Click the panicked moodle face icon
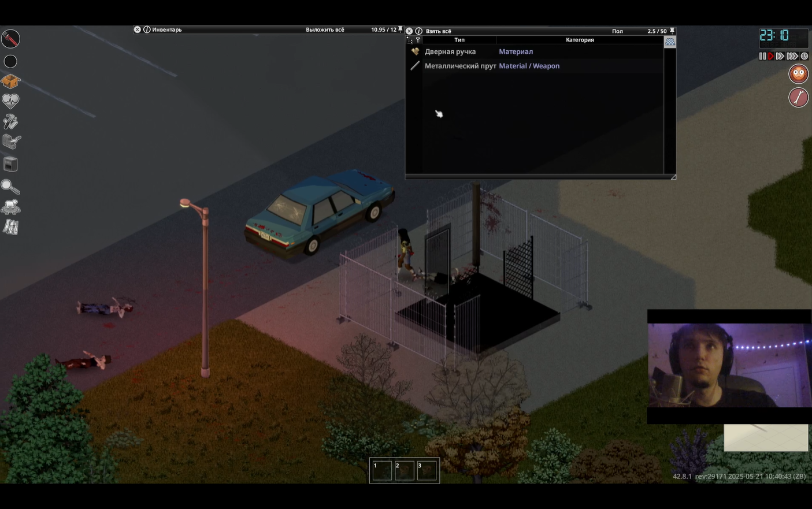Image resolution: width=812 pixels, height=509 pixels. point(798,73)
